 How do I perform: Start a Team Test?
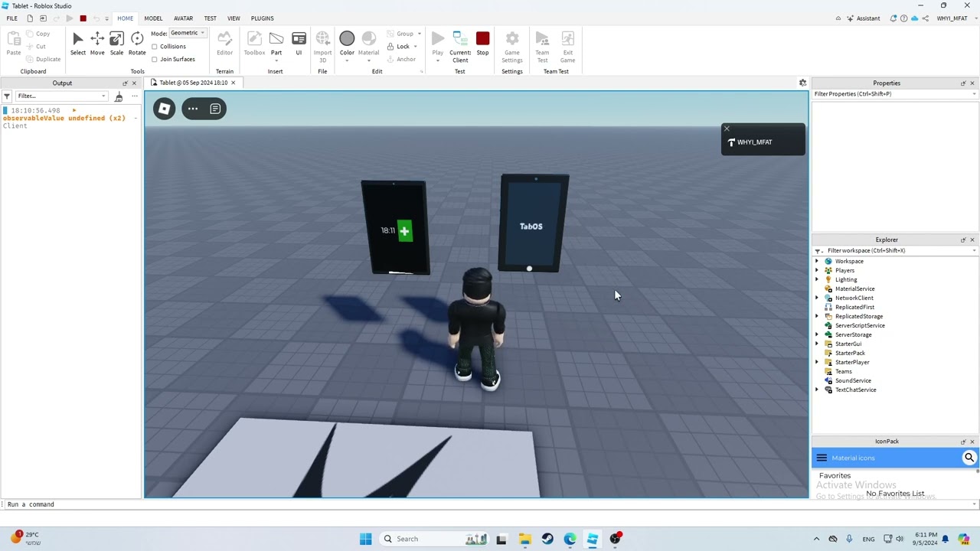click(542, 47)
